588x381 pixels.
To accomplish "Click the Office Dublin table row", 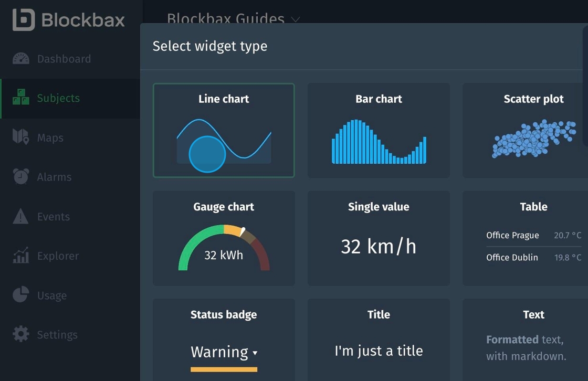I will [533, 257].
